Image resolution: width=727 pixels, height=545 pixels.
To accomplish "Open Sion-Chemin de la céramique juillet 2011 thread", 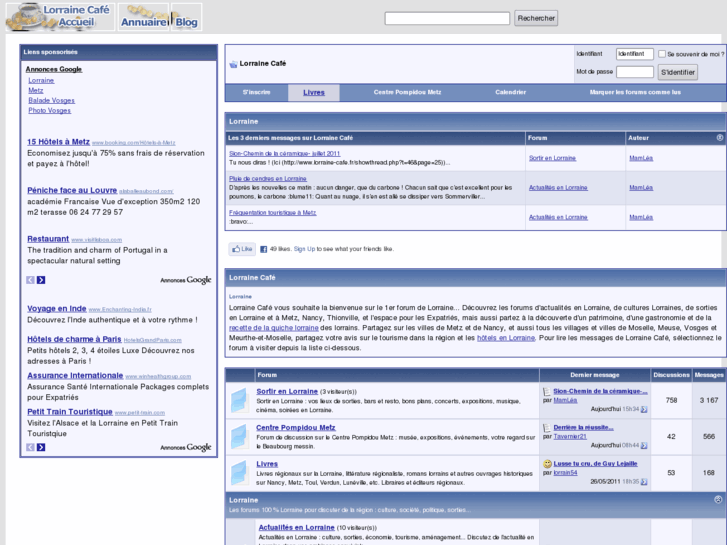I will click(284, 154).
